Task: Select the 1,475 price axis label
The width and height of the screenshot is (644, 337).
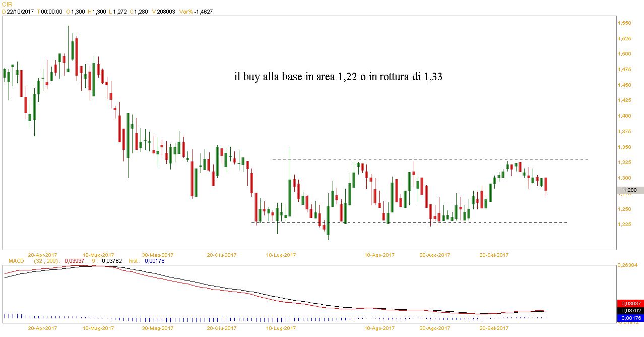Action: click(625, 70)
